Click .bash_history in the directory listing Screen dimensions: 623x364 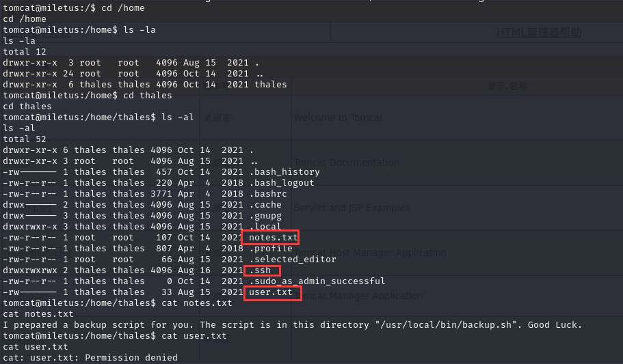284,172
